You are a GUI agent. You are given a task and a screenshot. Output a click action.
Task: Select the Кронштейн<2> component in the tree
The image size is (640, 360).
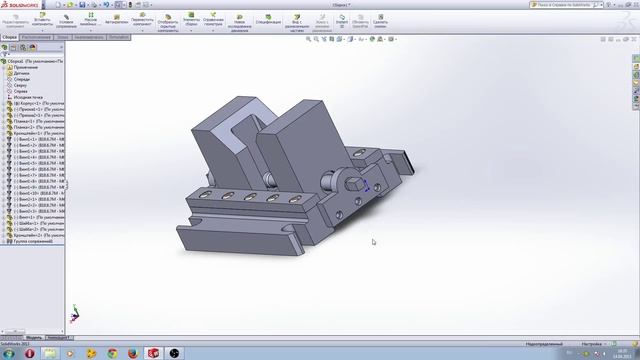[x=36, y=235]
